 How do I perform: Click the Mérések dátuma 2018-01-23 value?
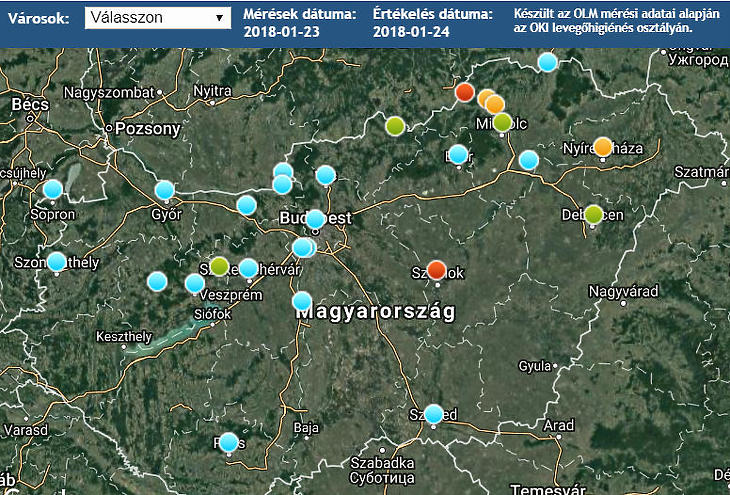coord(281,32)
